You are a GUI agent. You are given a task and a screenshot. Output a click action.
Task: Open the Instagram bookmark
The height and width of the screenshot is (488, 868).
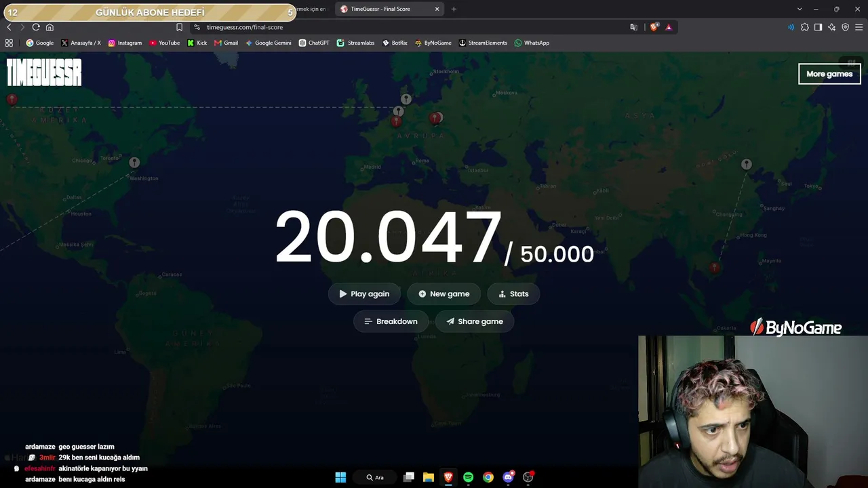[x=125, y=43]
